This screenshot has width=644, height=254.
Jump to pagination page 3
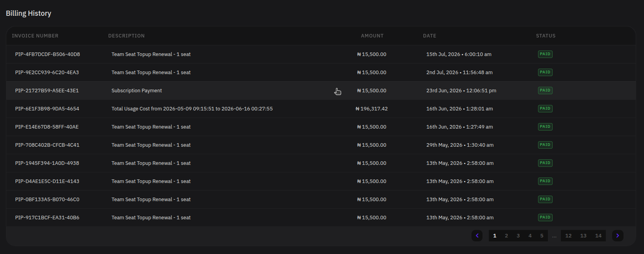pyautogui.click(x=518, y=235)
